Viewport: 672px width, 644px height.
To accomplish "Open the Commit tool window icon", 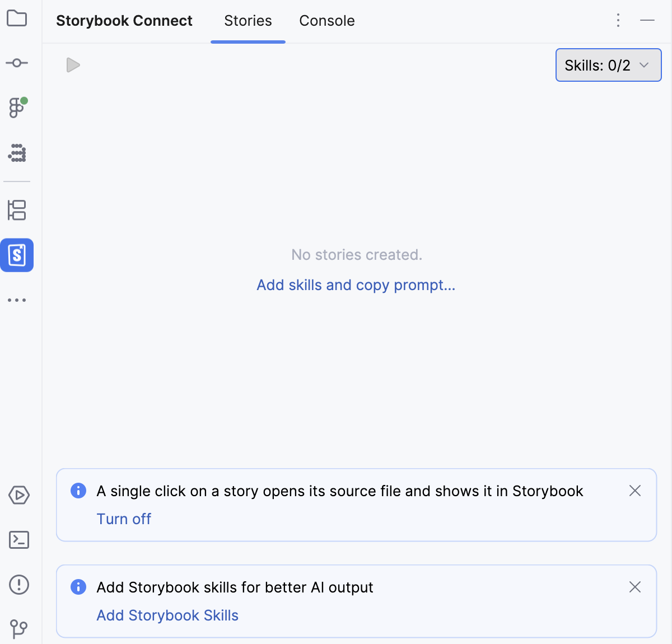I will pyautogui.click(x=17, y=63).
